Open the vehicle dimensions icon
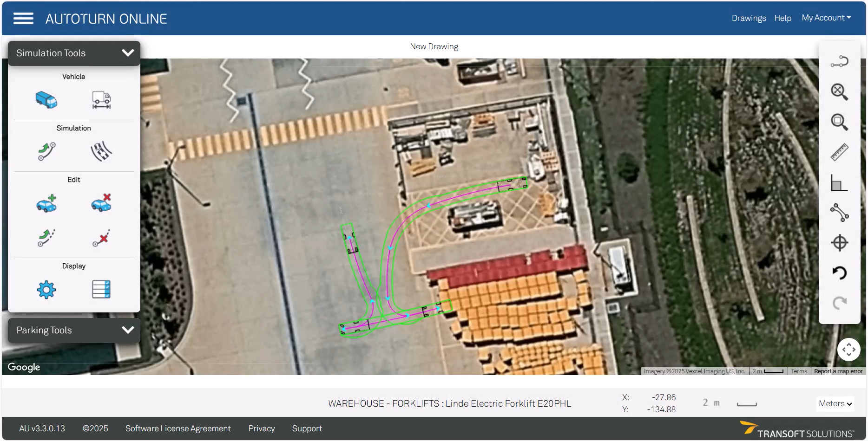The width and height of the screenshot is (868, 441). click(101, 100)
